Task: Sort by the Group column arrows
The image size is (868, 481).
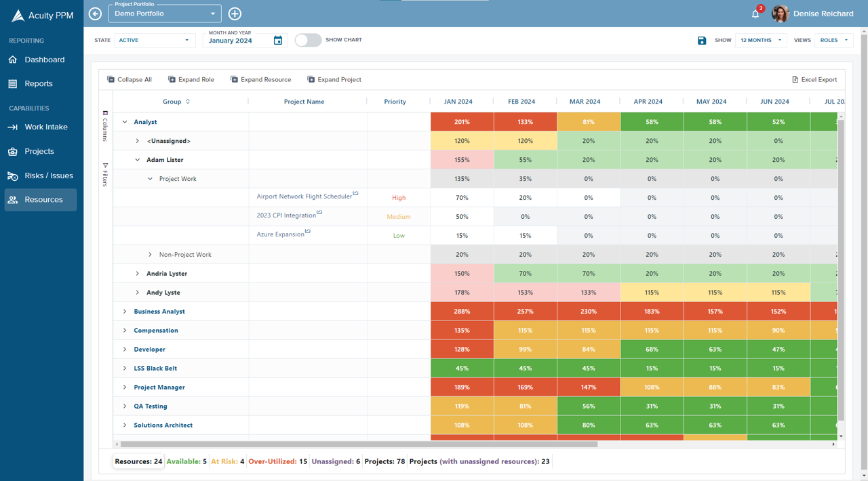Action: 188,102
